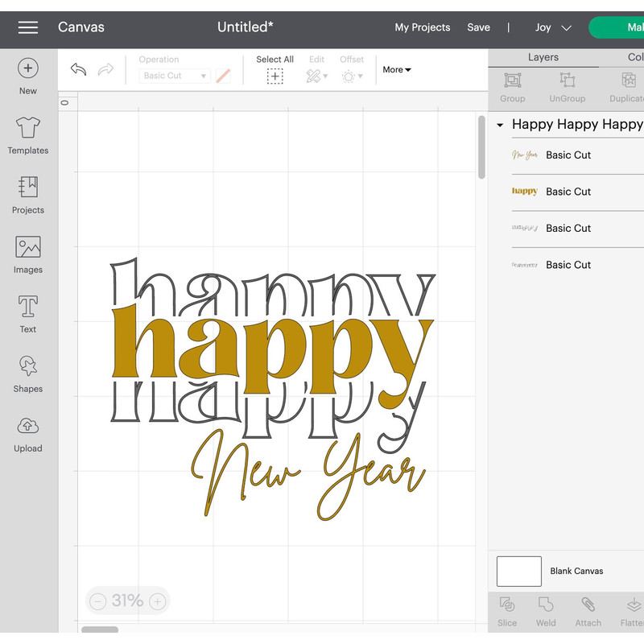Click the Undo arrow
Screen dimensions: 644x644
point(78,70)
